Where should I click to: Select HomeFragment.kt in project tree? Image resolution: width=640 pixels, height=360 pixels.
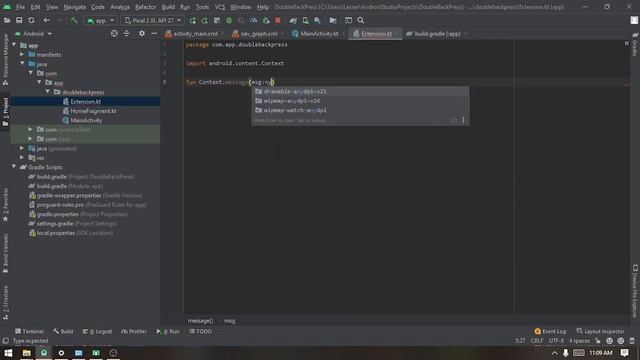pos(93,111)
